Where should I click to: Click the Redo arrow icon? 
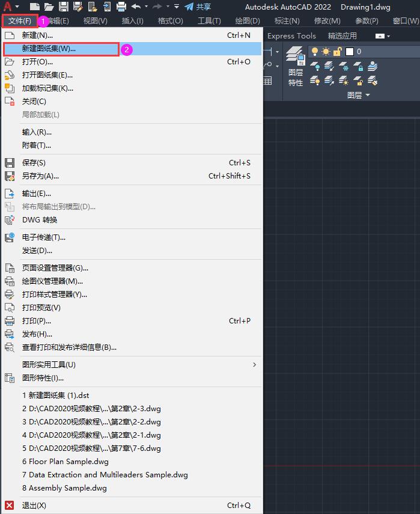pyautogui.click(x=157, y=6)
